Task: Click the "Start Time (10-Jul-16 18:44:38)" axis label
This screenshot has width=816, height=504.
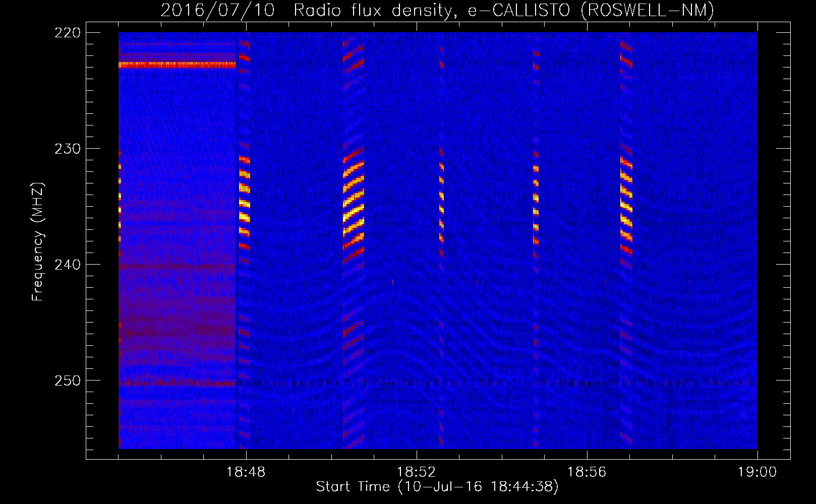Action: [x=437, y=487]
